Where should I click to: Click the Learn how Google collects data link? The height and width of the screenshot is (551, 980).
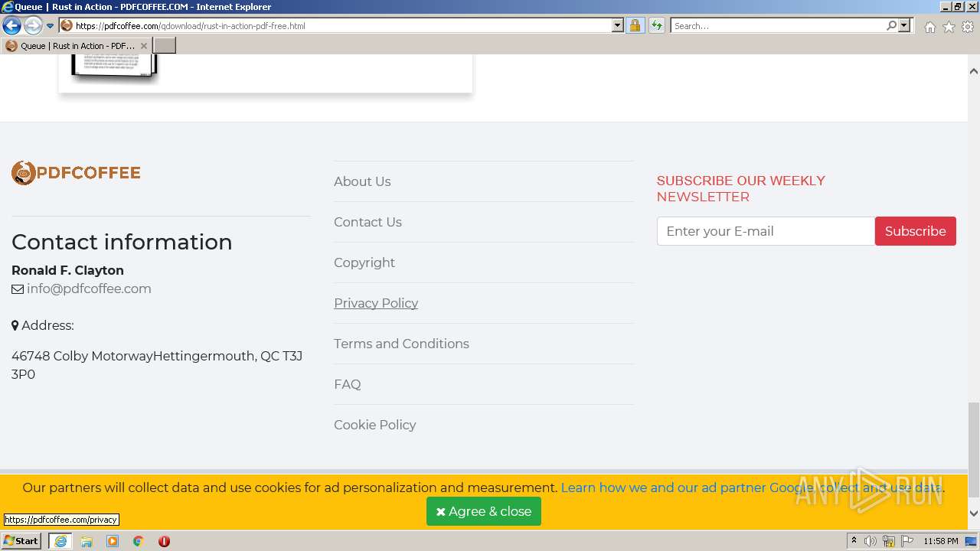click(752, 487)
